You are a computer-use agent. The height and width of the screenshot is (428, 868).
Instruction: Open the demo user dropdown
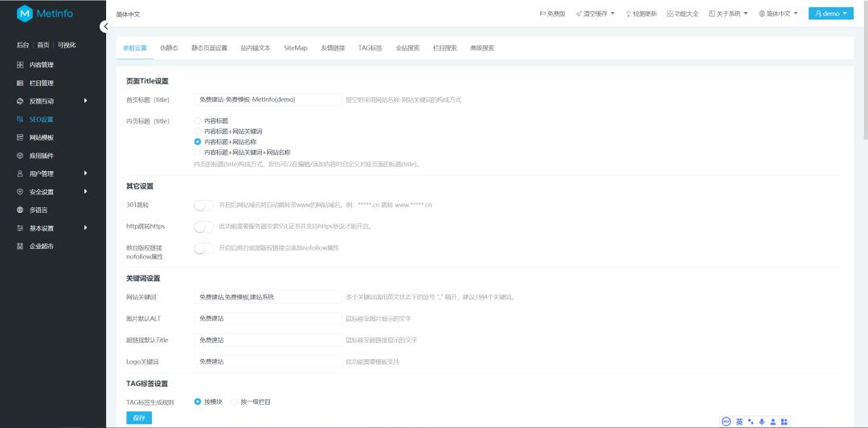point(831,14)
